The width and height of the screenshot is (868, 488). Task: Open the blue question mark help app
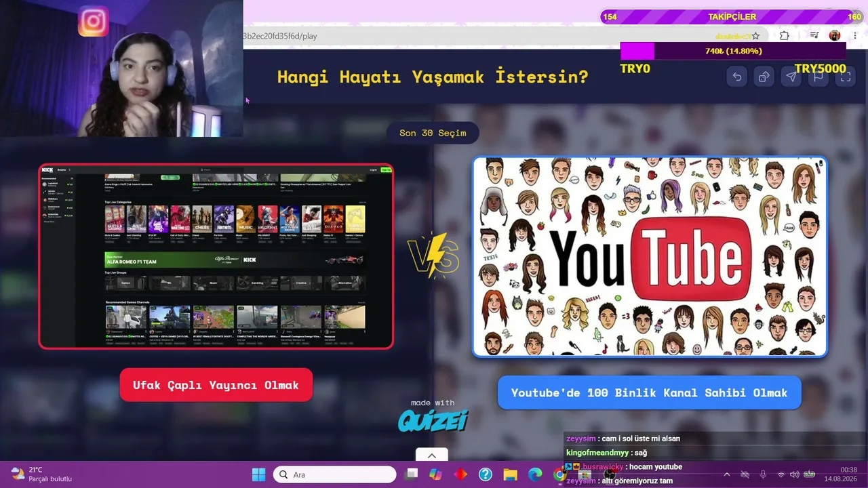coord(486,474)
